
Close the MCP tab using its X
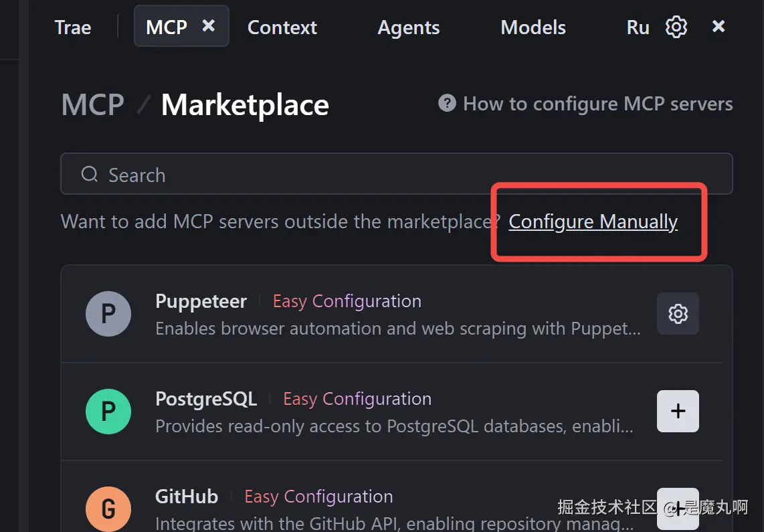tap(209, 26)
